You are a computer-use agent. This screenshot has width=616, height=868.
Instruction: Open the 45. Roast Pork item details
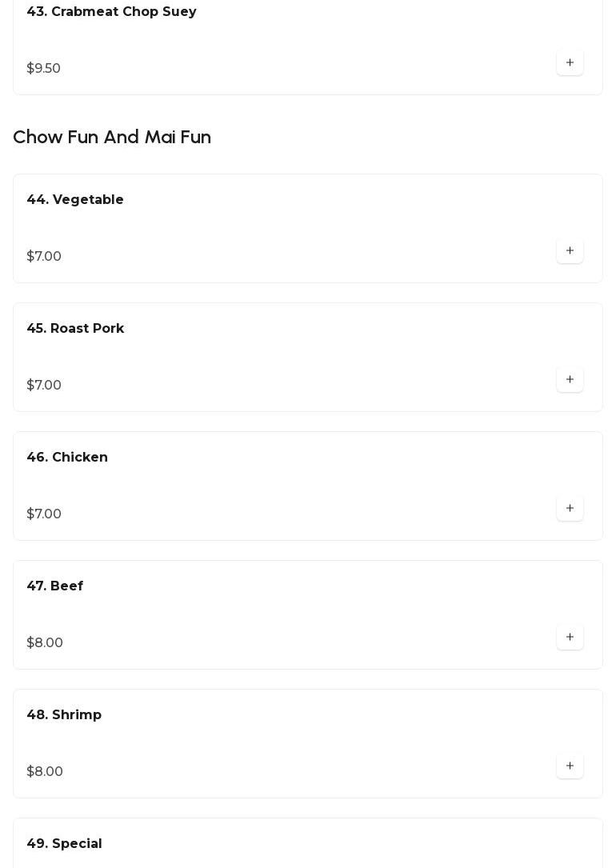tap(75, 329)
